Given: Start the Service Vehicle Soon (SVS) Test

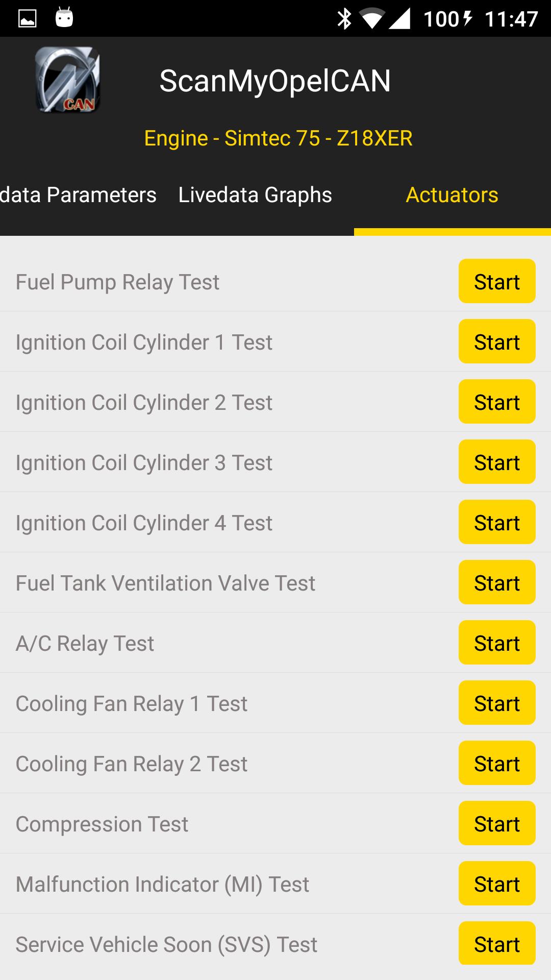Looking at the screenshot, I should pos(496,944).
